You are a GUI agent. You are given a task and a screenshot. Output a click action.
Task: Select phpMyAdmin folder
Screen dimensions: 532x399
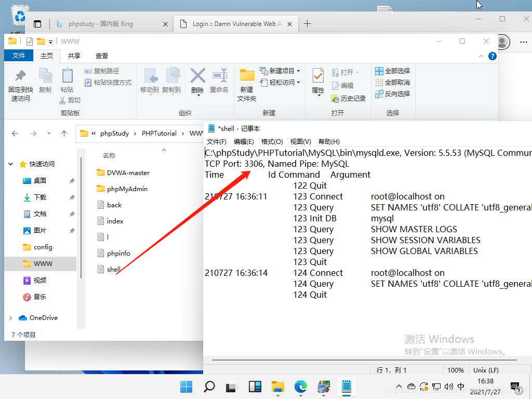tap(122, 189)
